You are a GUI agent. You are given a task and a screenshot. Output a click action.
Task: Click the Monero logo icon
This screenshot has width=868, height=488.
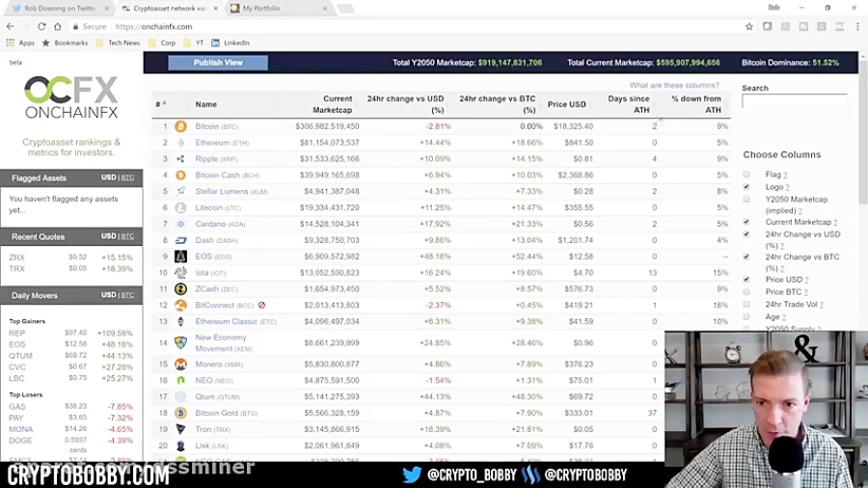pos(180,365)
